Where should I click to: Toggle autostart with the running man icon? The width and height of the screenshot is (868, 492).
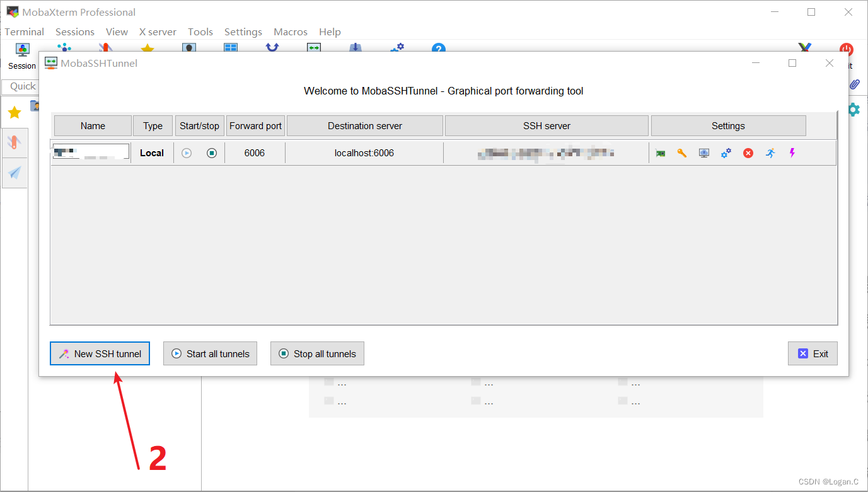tap(770, 153)
